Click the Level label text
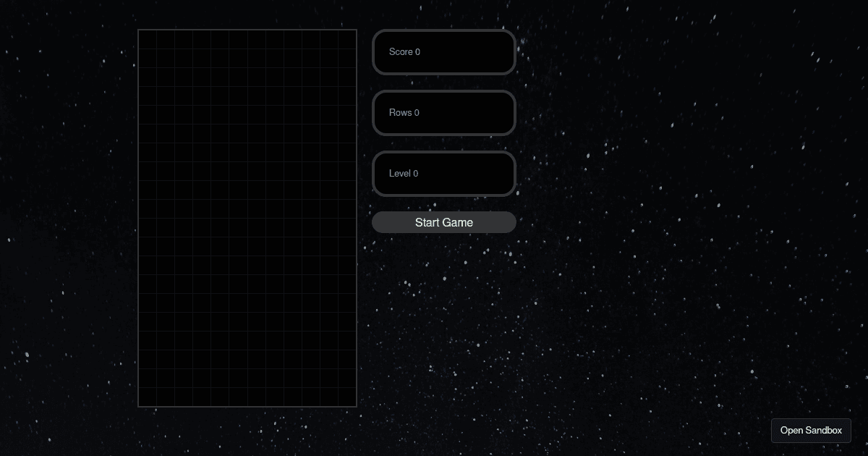This screenshot has height=456, width=868. click(x=400, y=173)
